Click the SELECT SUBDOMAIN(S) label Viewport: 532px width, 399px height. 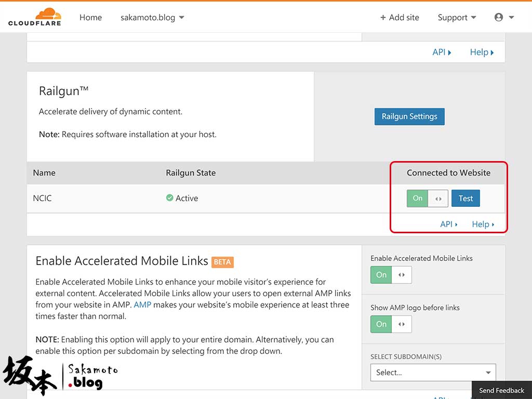[406, 356]
